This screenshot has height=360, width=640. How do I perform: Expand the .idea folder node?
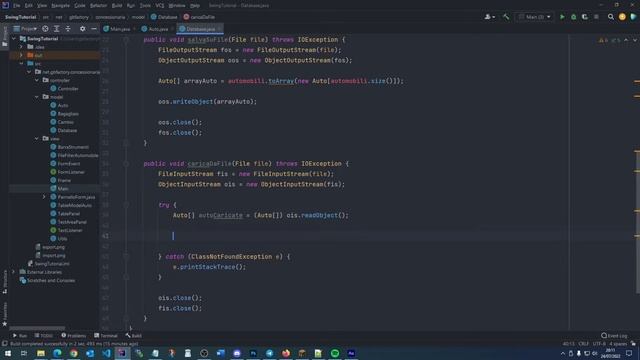click(x=22, y=47)
